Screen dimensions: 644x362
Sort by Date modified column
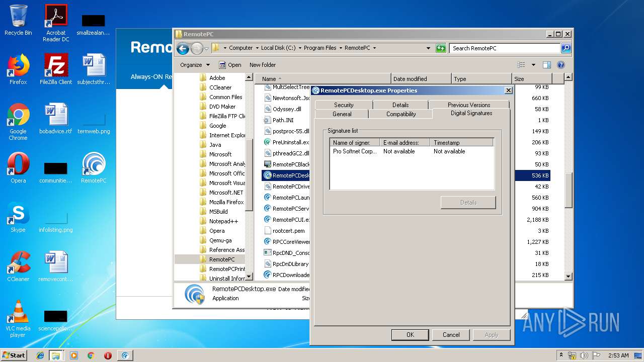tap(421, 79)
